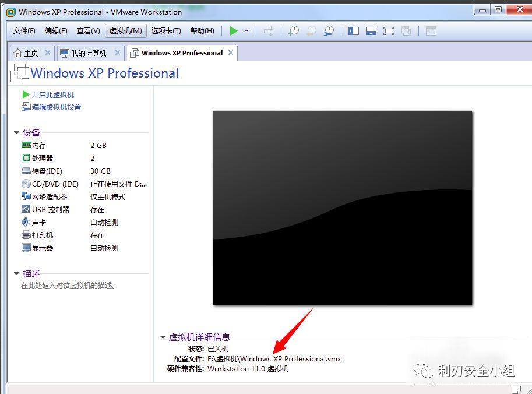This screenshot has height=394, width=532.
Task: Select the 硬盘(IDE) device label
Action: tap(47, 171)
